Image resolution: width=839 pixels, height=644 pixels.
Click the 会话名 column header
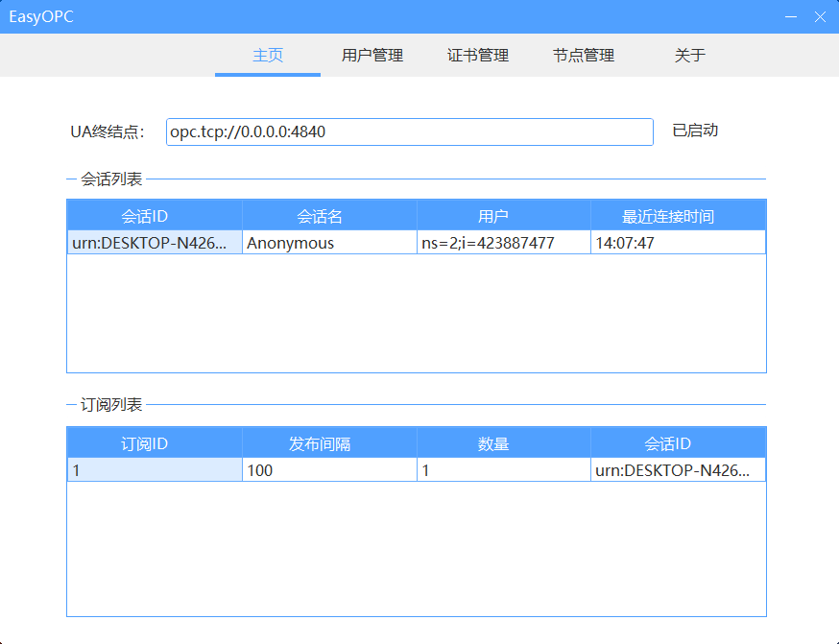328,214
